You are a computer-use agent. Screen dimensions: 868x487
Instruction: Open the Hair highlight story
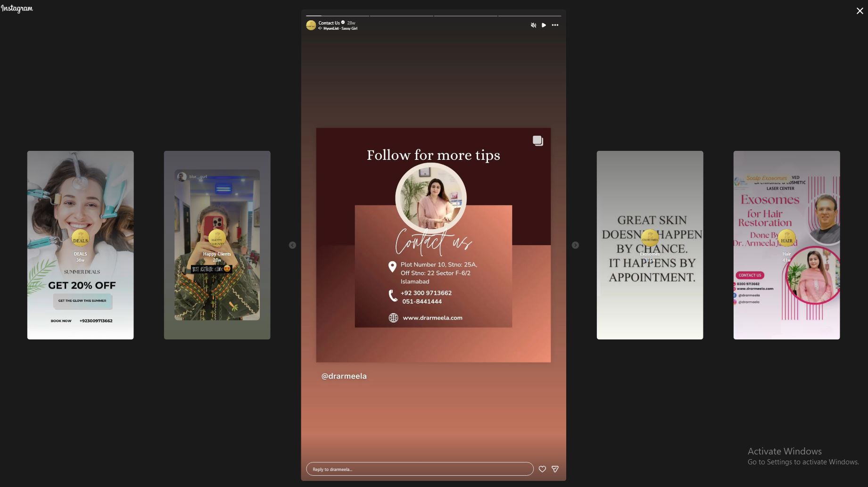786,245
